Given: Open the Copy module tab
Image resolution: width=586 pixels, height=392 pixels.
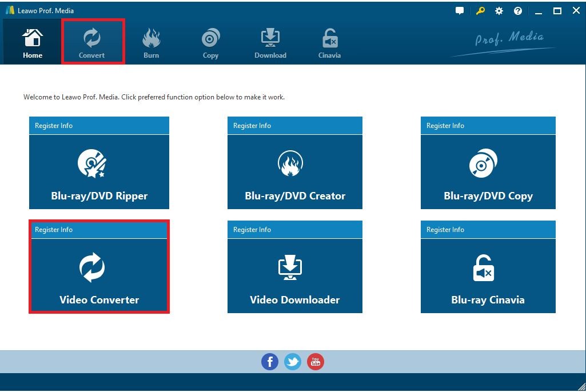Looking at the screenshot, I should (210, 43).
